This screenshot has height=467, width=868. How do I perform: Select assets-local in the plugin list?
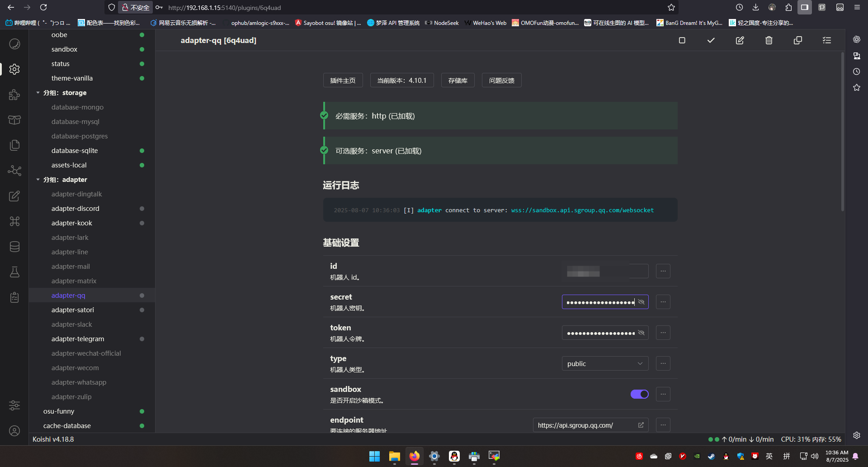(x=92, y=165)
